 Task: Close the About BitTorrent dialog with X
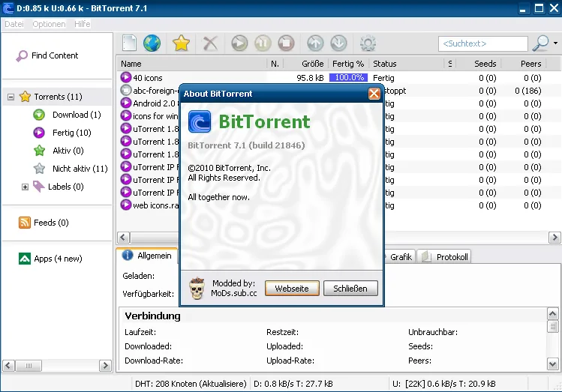[374, 94]
